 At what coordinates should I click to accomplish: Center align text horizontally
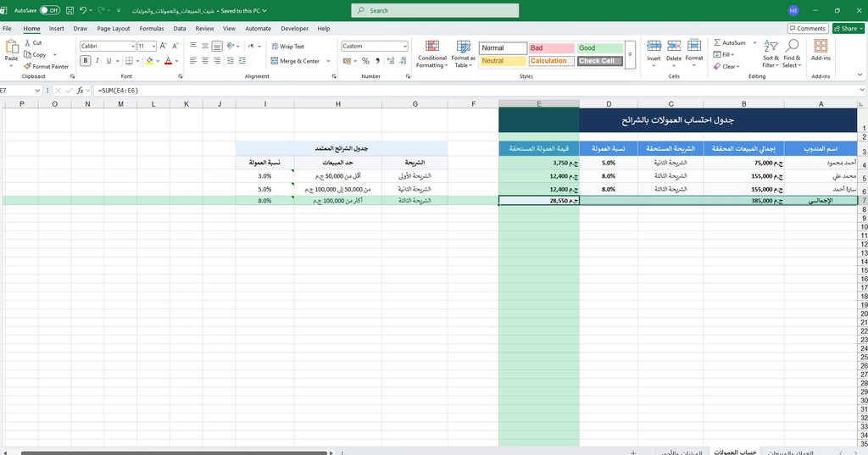205,61
